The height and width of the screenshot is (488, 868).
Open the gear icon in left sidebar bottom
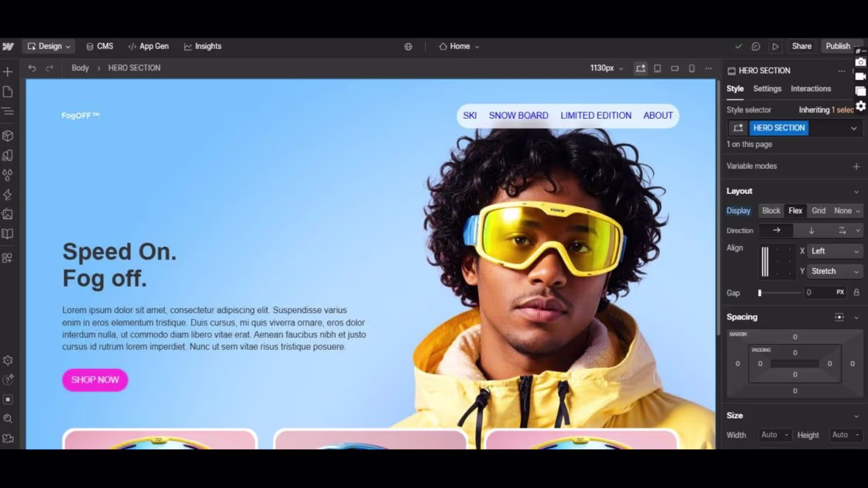(x=8, y=360)
